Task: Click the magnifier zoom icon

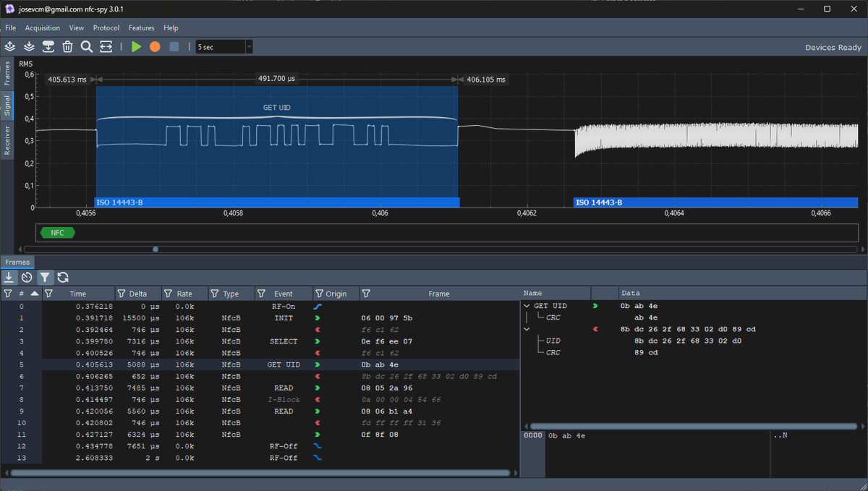Action: (87, 46)
